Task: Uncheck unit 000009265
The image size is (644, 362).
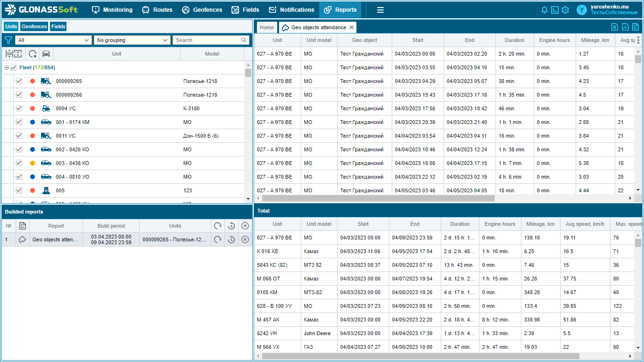Action: (x=19, y=81)
